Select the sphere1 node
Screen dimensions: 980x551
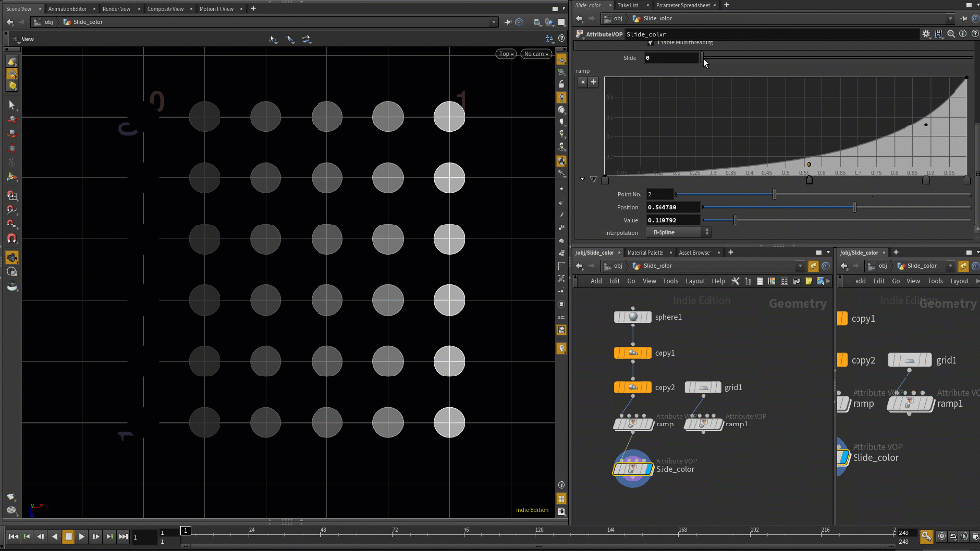632,317
